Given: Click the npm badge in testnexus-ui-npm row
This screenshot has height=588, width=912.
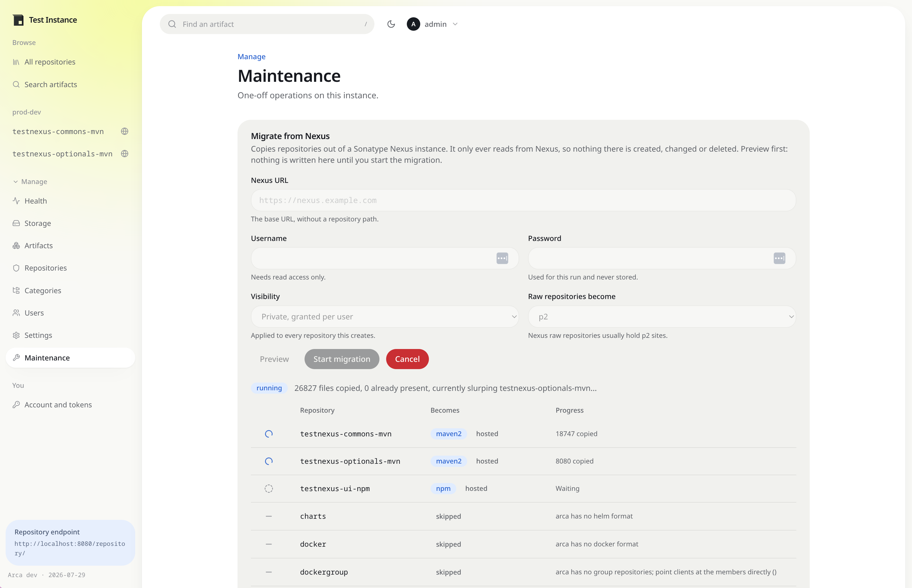Looking at the screenshot, I should [443, 488].
